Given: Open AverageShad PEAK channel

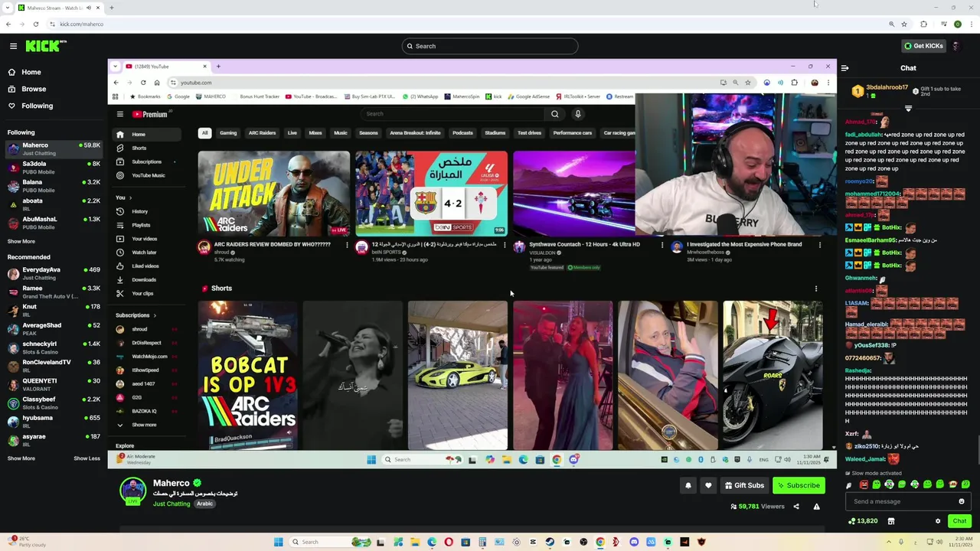Looking at the screenshot, I should tap(54, 328).
